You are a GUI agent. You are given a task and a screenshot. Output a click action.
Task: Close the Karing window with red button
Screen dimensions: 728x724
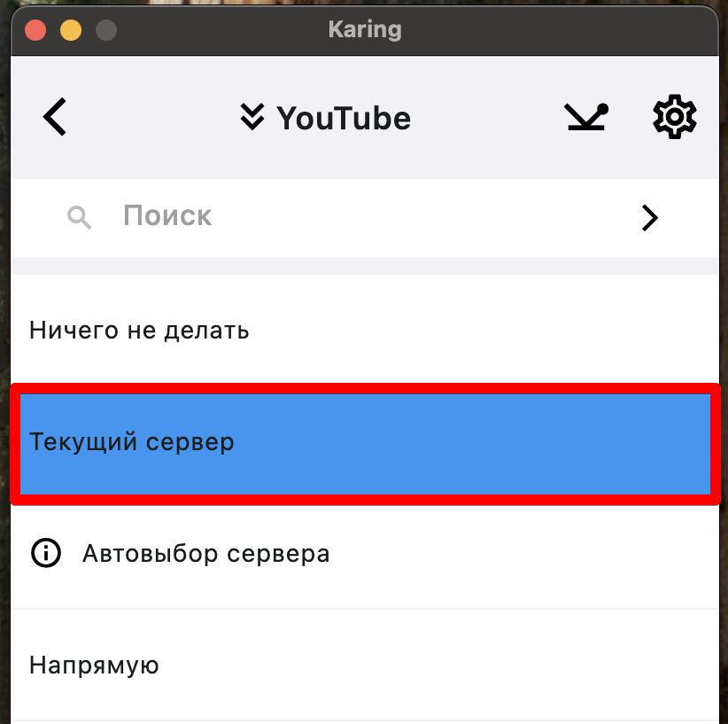[35, 31]
